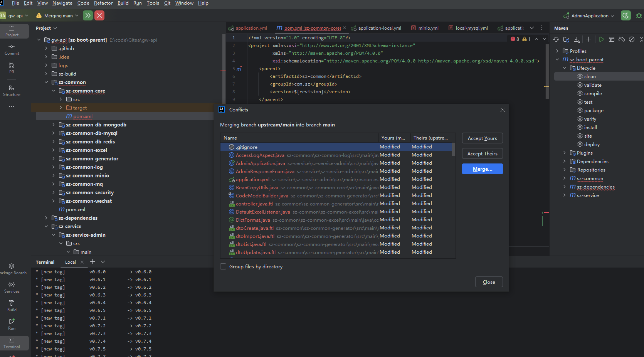Screen dimensions: 644x357
Task: Abort the merge with red X button
Action: (99, 15)
